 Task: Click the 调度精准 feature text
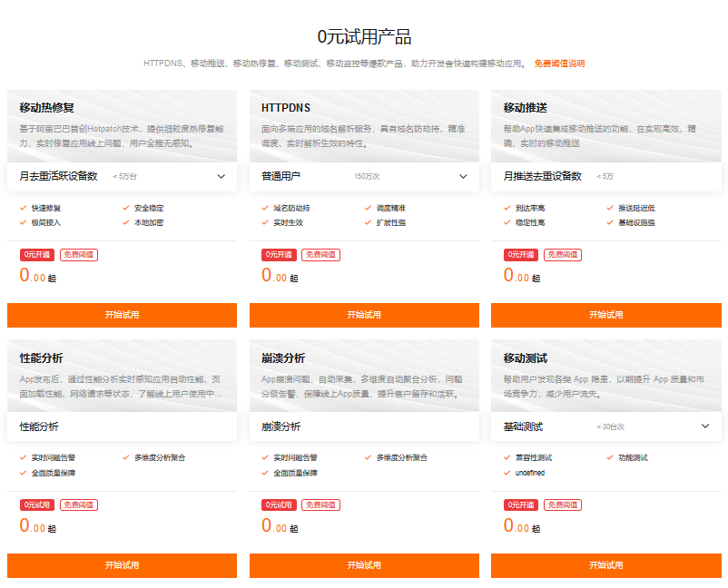(x=391, y=208)
